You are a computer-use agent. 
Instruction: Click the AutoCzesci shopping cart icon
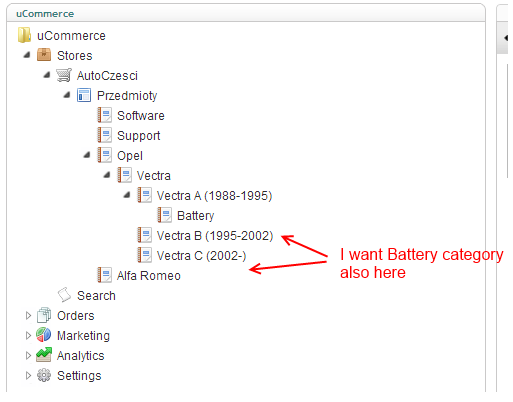64,75
